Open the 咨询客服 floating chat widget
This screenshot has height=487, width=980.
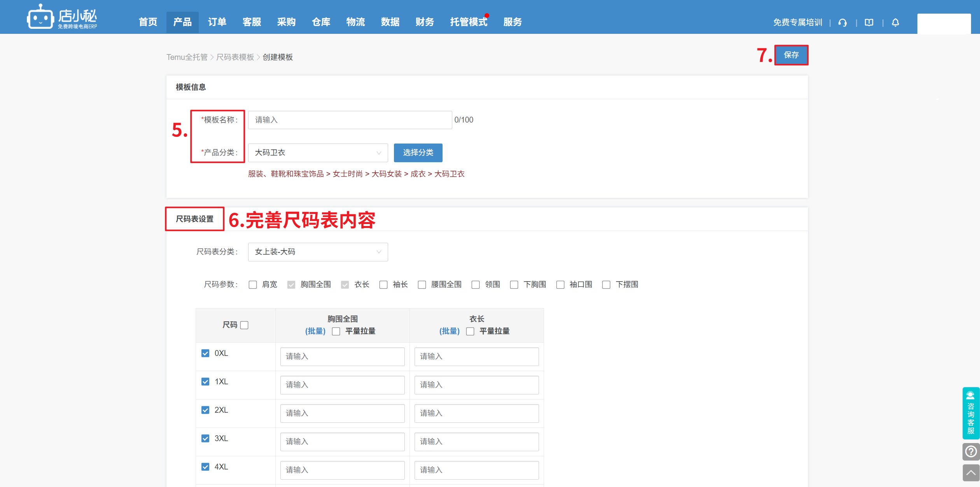[971, 413]
